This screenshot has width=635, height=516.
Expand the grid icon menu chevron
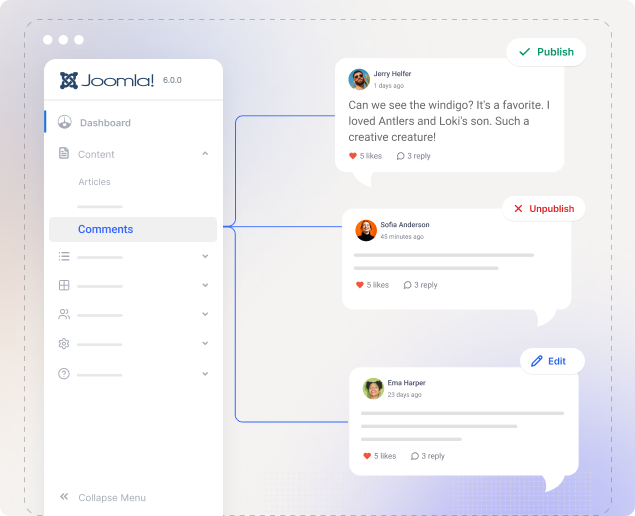pyautogui.click(x=205, y=285)
